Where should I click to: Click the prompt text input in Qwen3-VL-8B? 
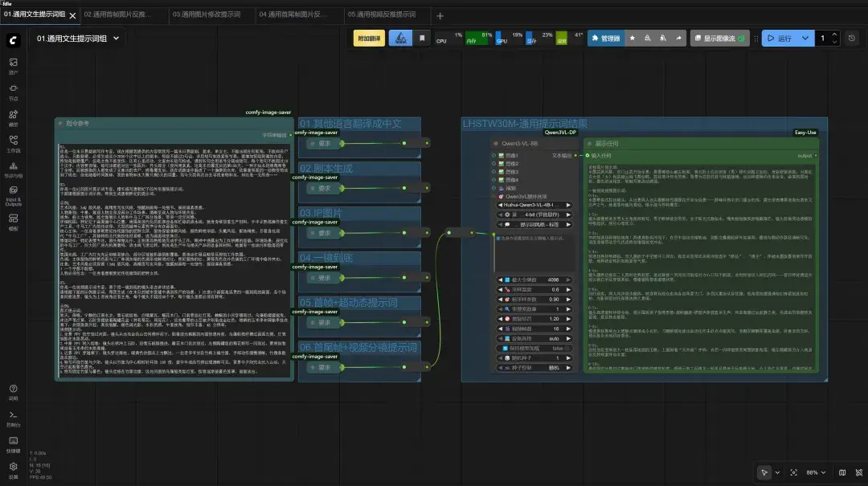[x=534, y=253]
